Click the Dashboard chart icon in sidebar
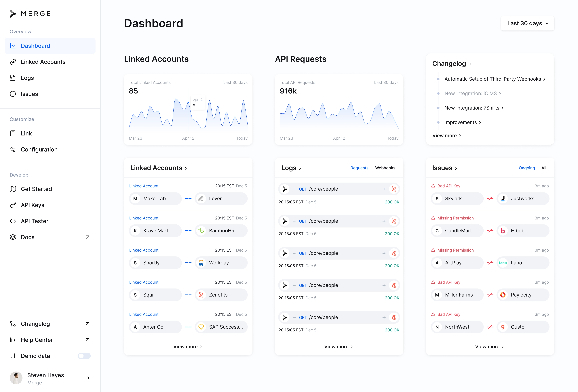 click(13, 46)
